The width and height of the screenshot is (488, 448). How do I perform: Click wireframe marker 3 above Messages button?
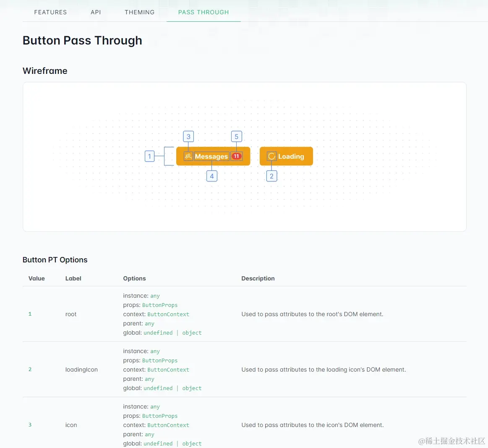point(188,136)
